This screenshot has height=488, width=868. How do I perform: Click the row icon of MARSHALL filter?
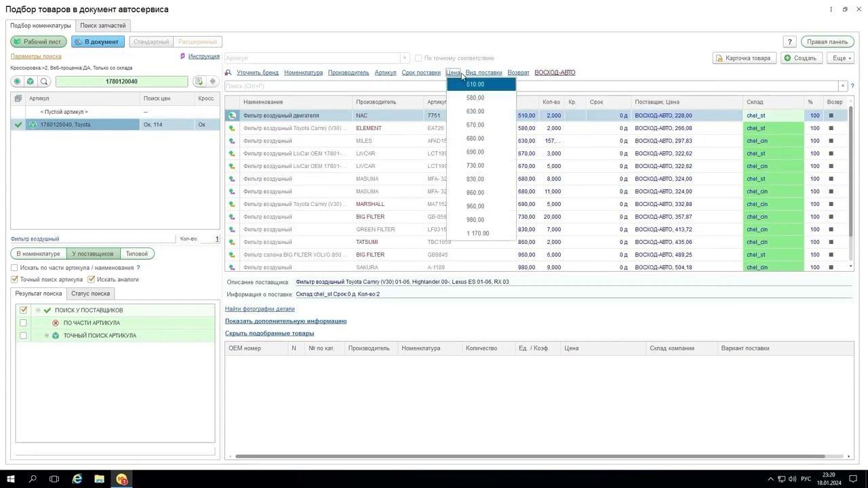232,204
